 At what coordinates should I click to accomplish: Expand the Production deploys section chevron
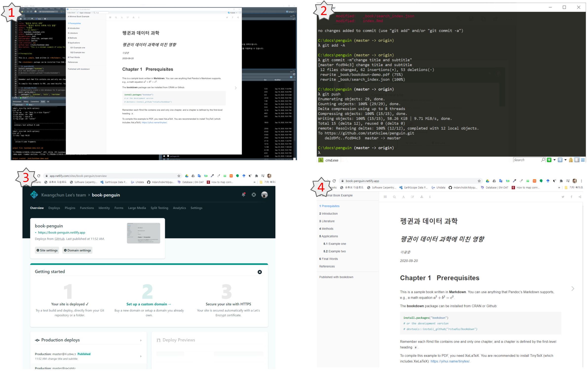141,340
